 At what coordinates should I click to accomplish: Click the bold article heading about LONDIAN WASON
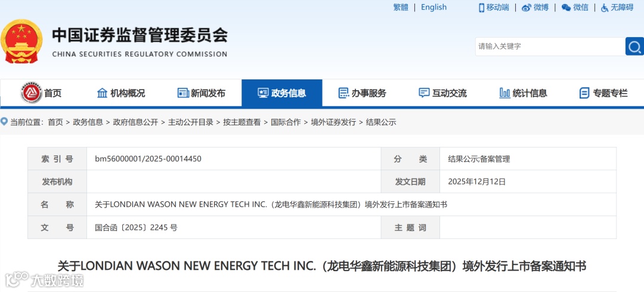[x=321, y=266]
